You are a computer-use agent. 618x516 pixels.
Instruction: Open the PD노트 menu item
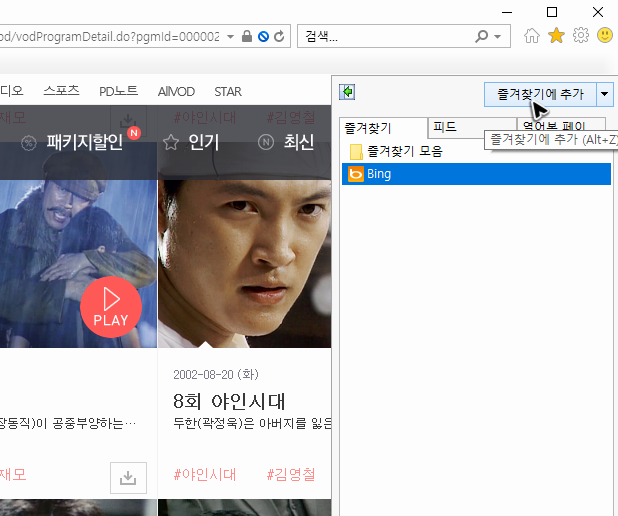[118, 91]
